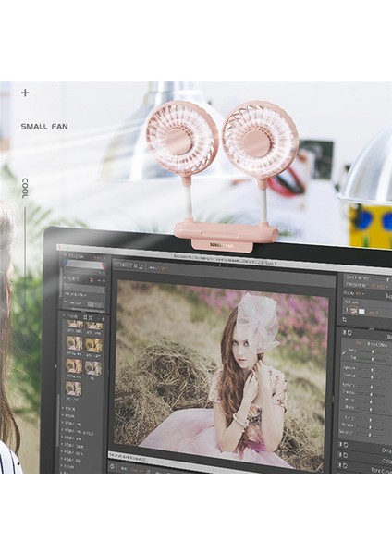Select the first preset thumbnail in Presets panel

click(75, 325)
